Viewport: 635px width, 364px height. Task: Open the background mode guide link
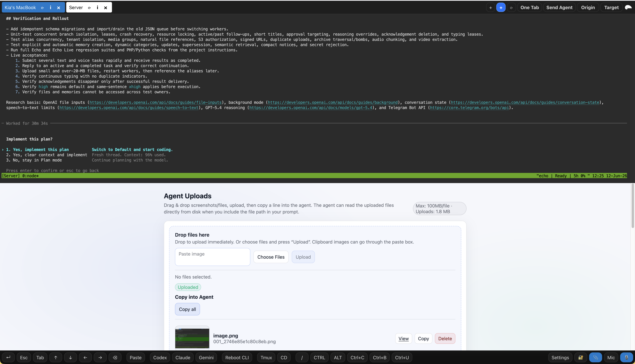click(333, 103)
